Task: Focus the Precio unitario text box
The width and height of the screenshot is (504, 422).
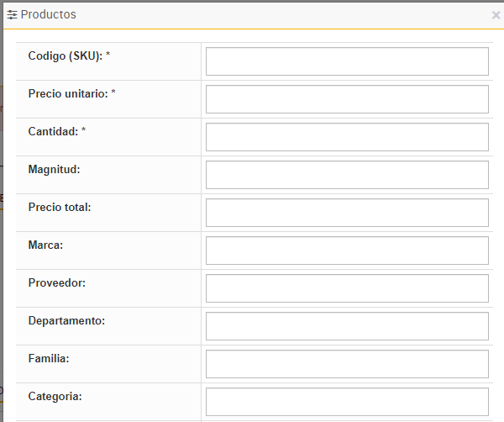Action: point(347,99)
